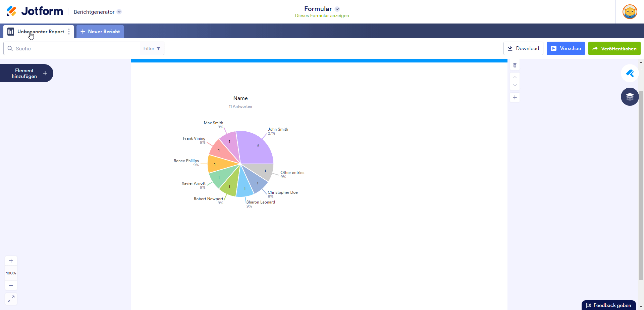This screenshot has width=644, height=310.
Task: Click the Christopher Doe chart label
Action: (x=283, y=192)
